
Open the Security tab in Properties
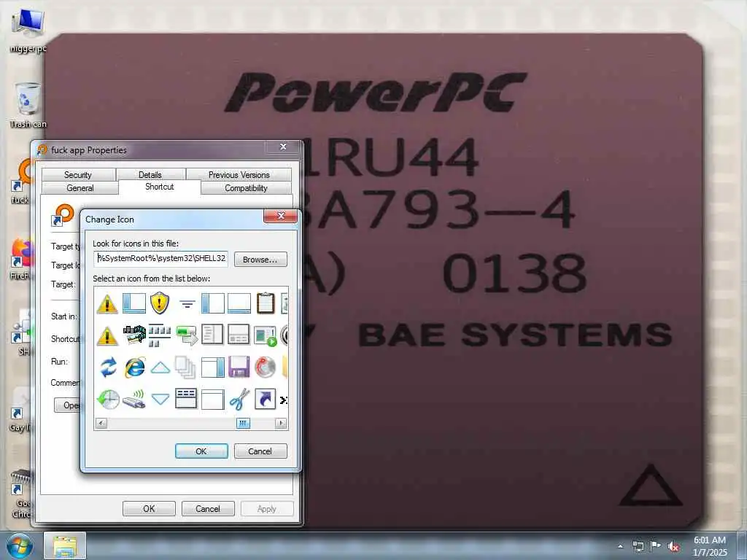(x=78, y=175)
